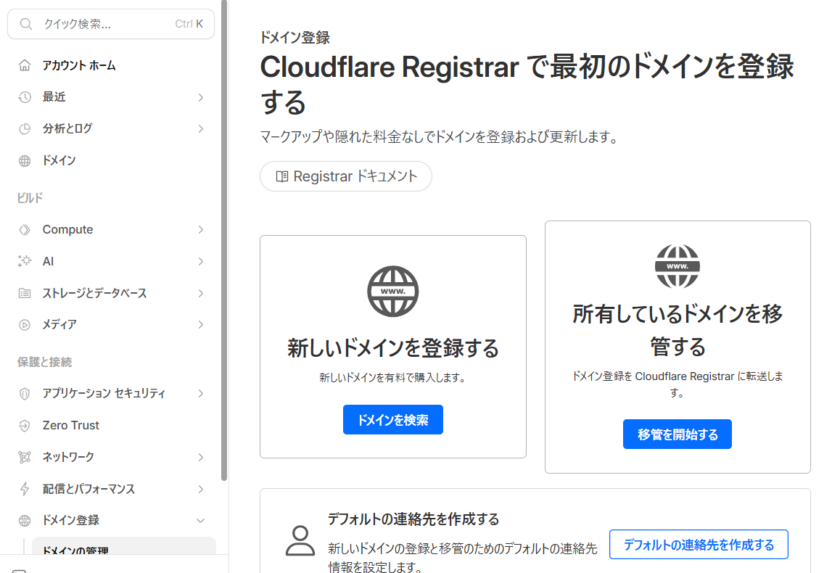Click the www globe in 所有しているドメインを移管する card
This screenshot has width=840, height=573.
(x=677, y=266)
